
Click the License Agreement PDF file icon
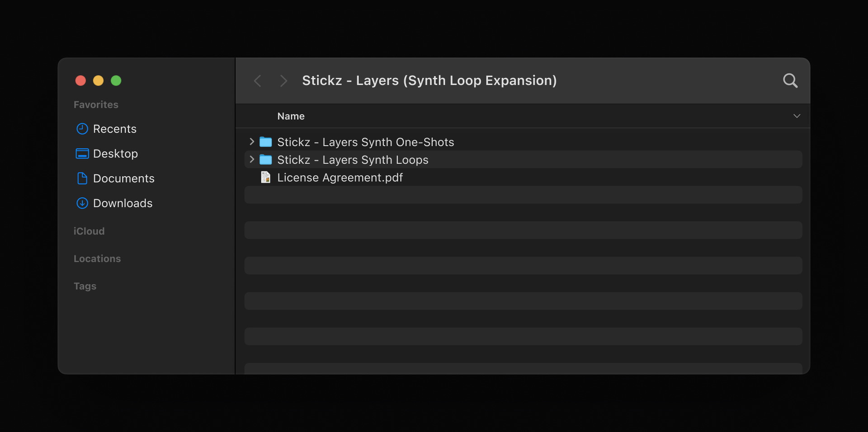(x=265, y=178)
